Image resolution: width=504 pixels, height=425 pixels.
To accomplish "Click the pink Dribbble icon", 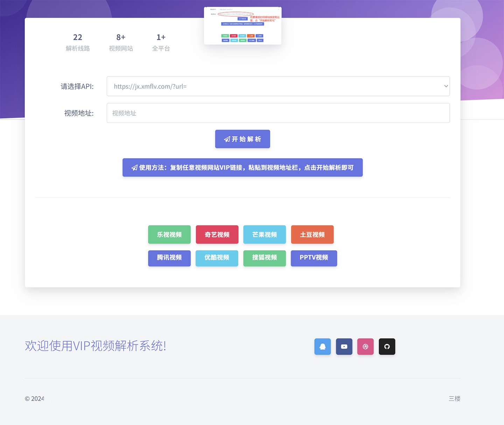I will (365, 347).
